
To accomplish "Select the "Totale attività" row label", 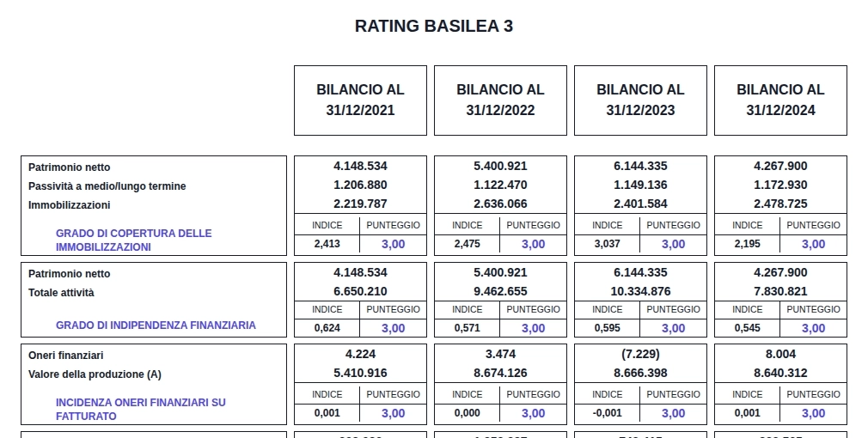I will pos(61,293).
